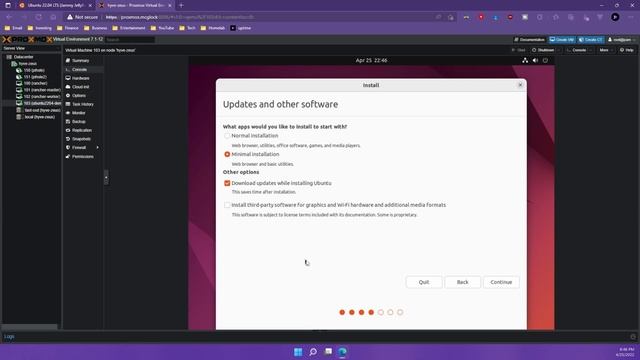
Task: Open the Options gear icon
Action: (x=68, y=96)
